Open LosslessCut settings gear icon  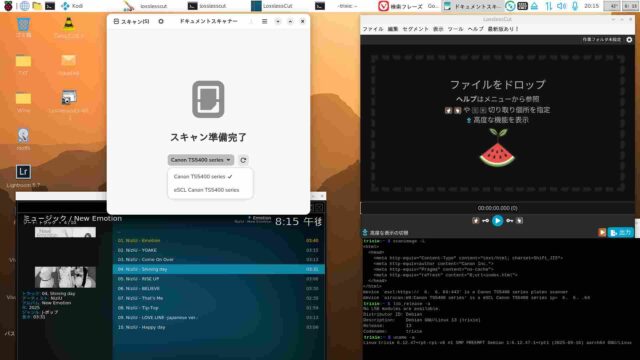(629, 40)
